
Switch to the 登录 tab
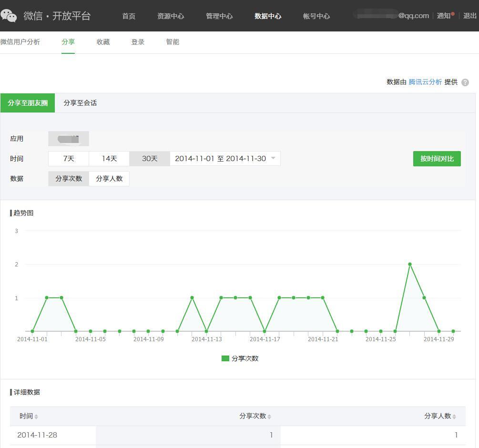[138, 42]
